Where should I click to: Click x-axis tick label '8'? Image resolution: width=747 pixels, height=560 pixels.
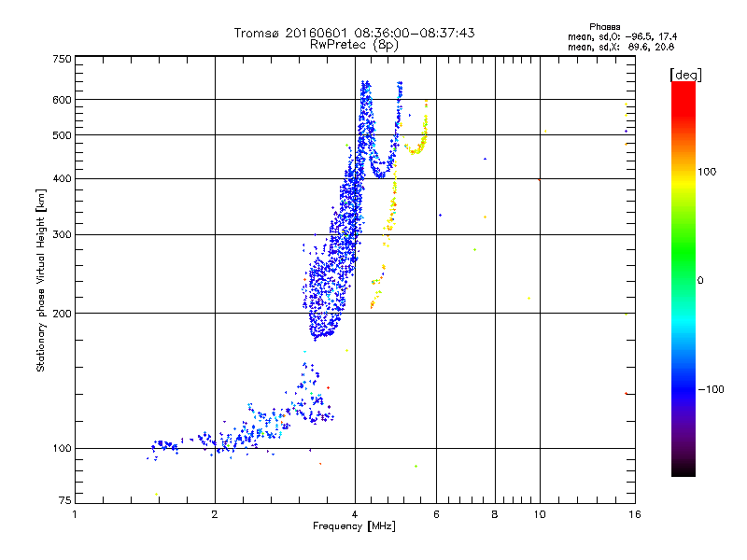click(495, 514)
